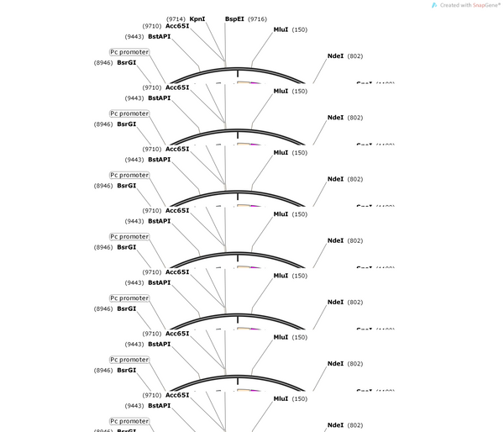504x432 pixels.
Task: Select the magenta feature segment under the topmost arc
Action: pos(255,82)
